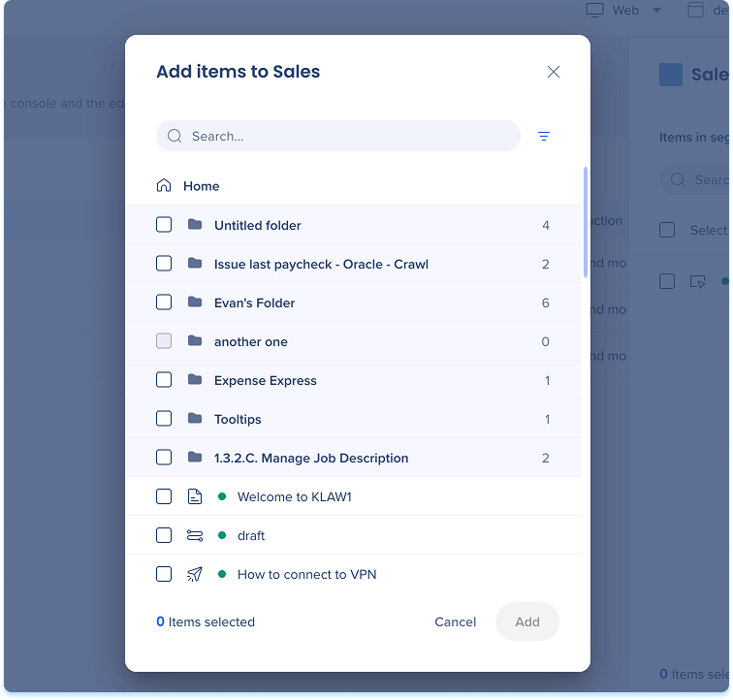
Task: Click the folder icon of another one
Action: [x=195, y=341]
